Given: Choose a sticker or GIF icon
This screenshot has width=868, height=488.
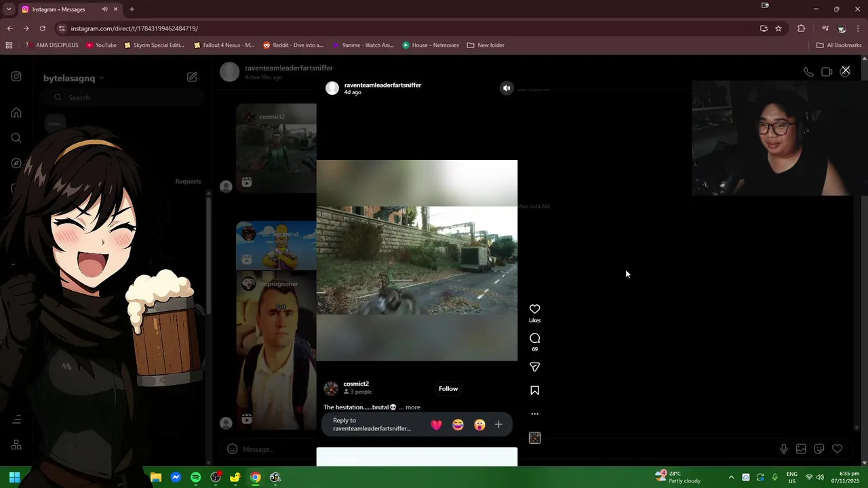Looking at the screenshot, I should (819, 449).
